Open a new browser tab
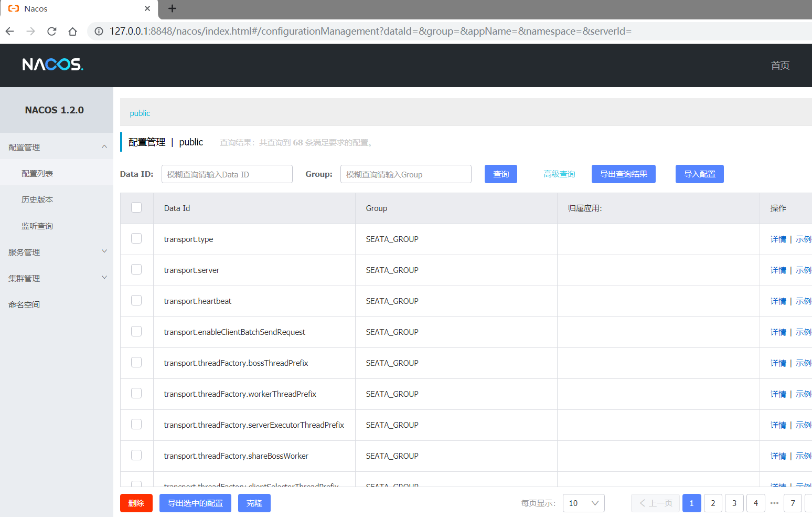Screen dimensions: 812x517 (172, 8)
